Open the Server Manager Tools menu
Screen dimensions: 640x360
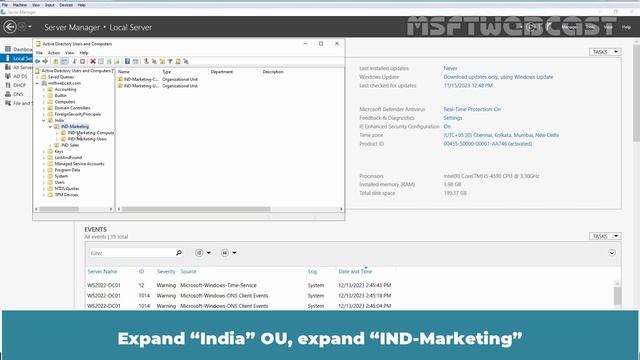tap(590, 27)
